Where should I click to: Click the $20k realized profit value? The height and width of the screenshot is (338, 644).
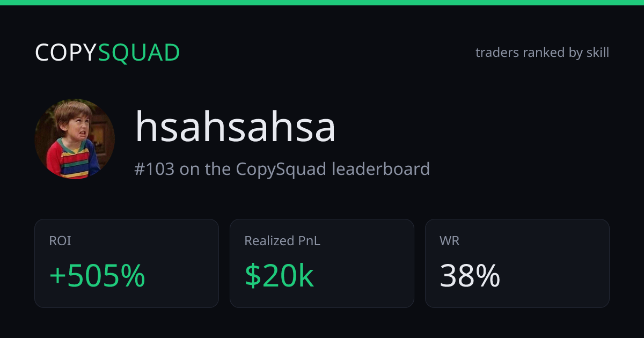tap(279, 276)
